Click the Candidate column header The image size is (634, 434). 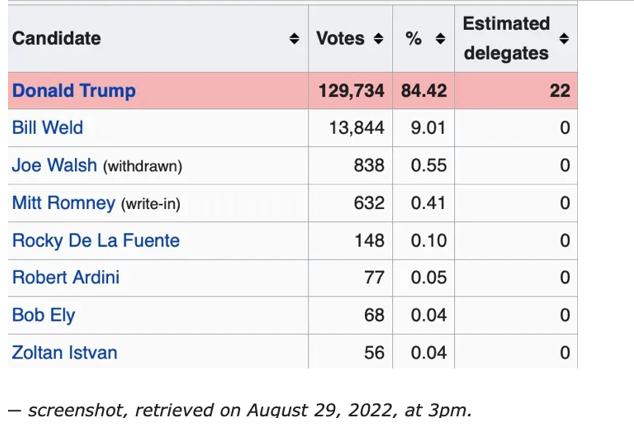click(x=57, y=39)
